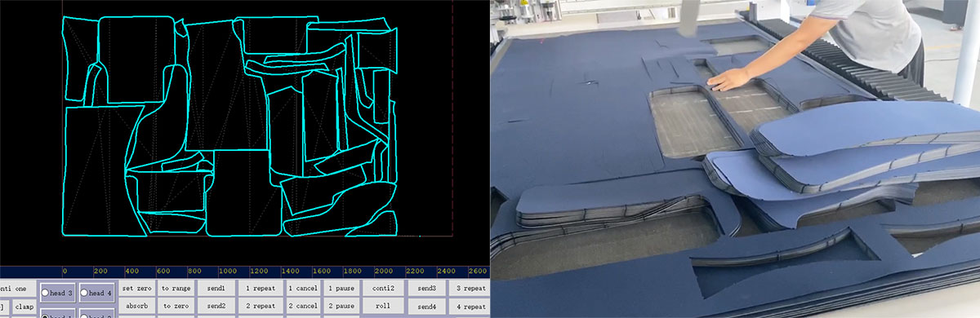Click the 2 repeat button
Screen dimensions: 980x318
(261, 306)
